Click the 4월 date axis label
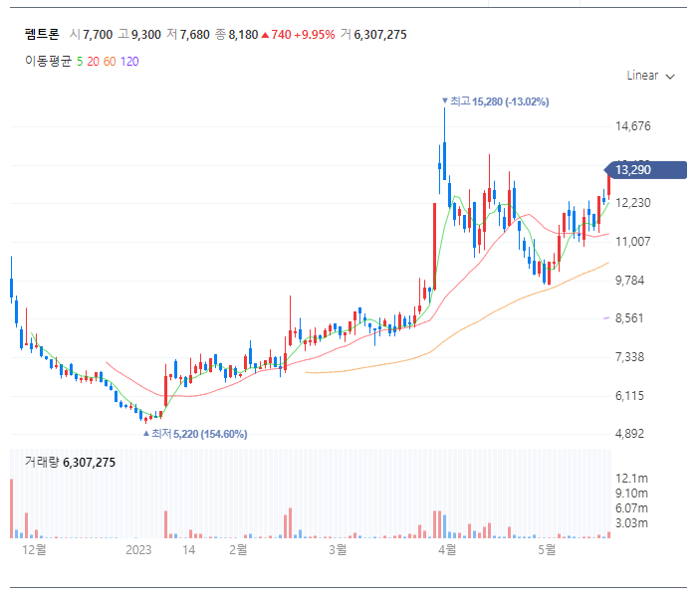 pos(447,549)
